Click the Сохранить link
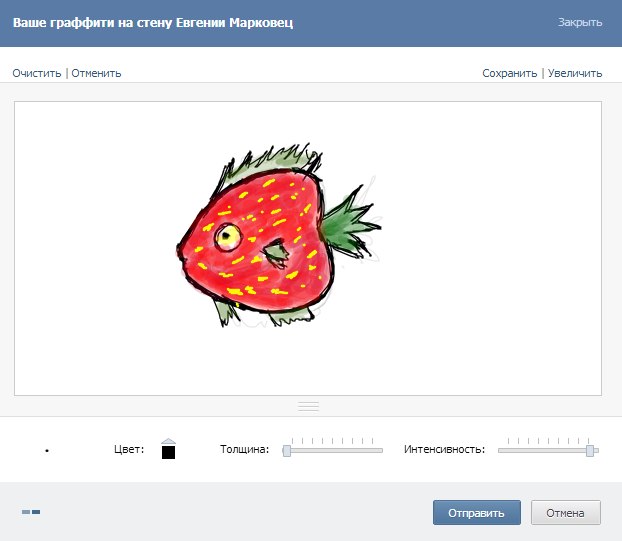This screenshot has height=541, width=622. [509, 73]
